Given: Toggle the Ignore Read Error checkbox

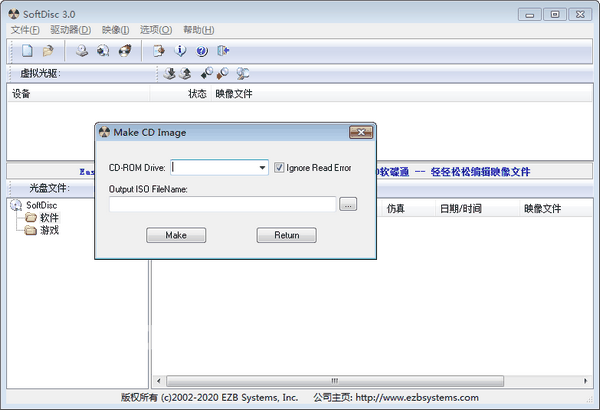Looking at the screenshot, I should click(x=279, y=168).
